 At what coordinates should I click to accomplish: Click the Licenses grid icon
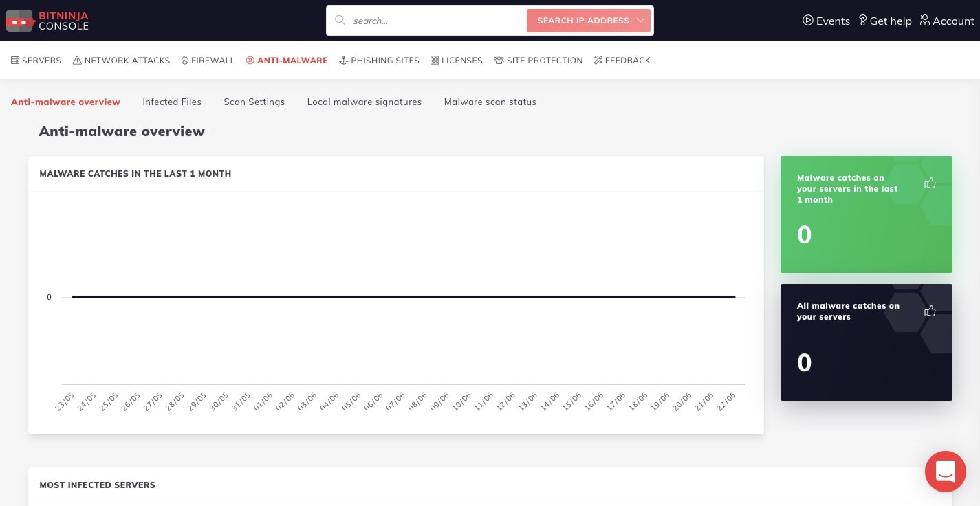click(x=435, y=60)
